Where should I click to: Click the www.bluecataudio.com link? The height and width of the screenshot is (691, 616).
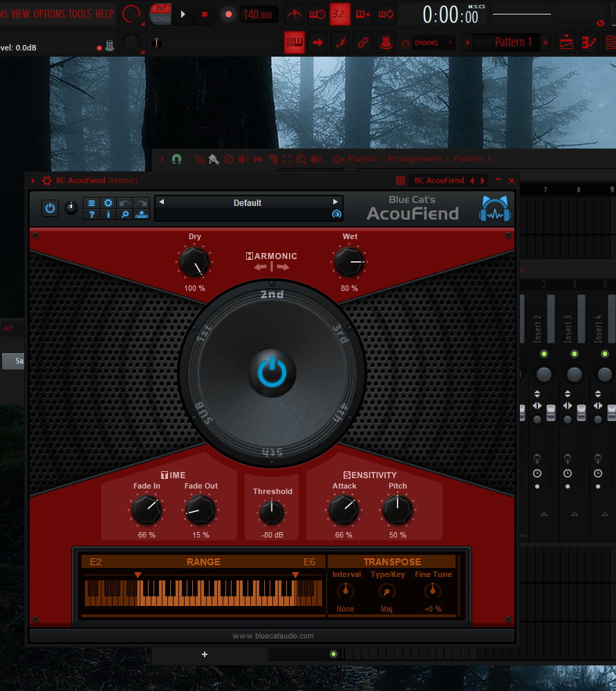[x=273, y=636]
